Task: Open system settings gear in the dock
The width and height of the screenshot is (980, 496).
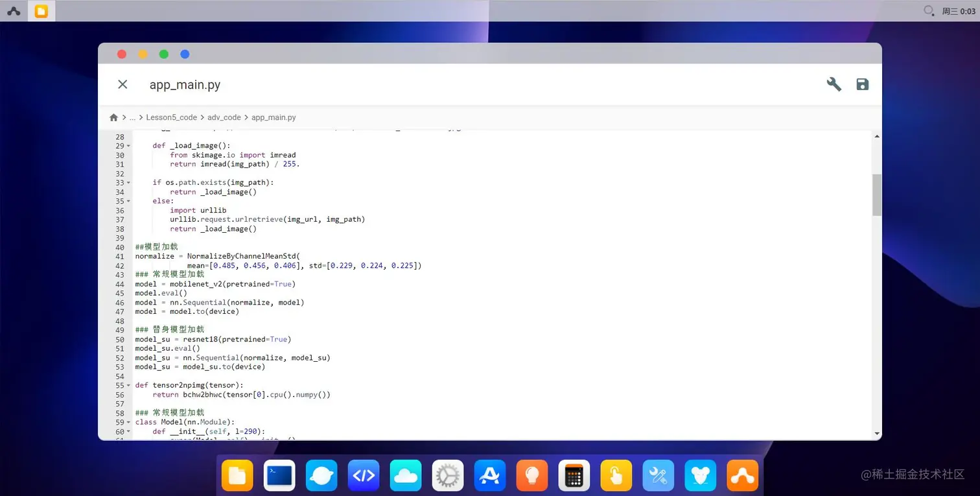Action: [x=448, y=476]
